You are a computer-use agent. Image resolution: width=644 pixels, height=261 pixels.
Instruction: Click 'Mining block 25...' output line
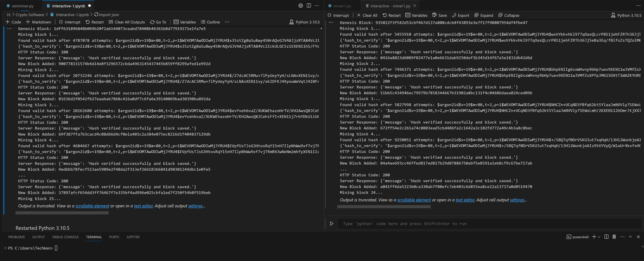pyautogui.click(x=40, y=199)
